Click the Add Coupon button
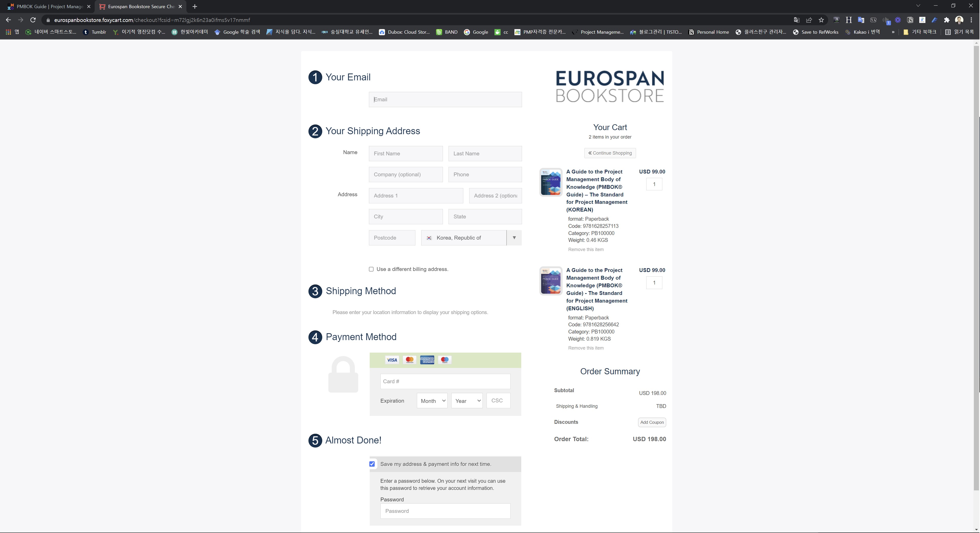 (652, 422)
